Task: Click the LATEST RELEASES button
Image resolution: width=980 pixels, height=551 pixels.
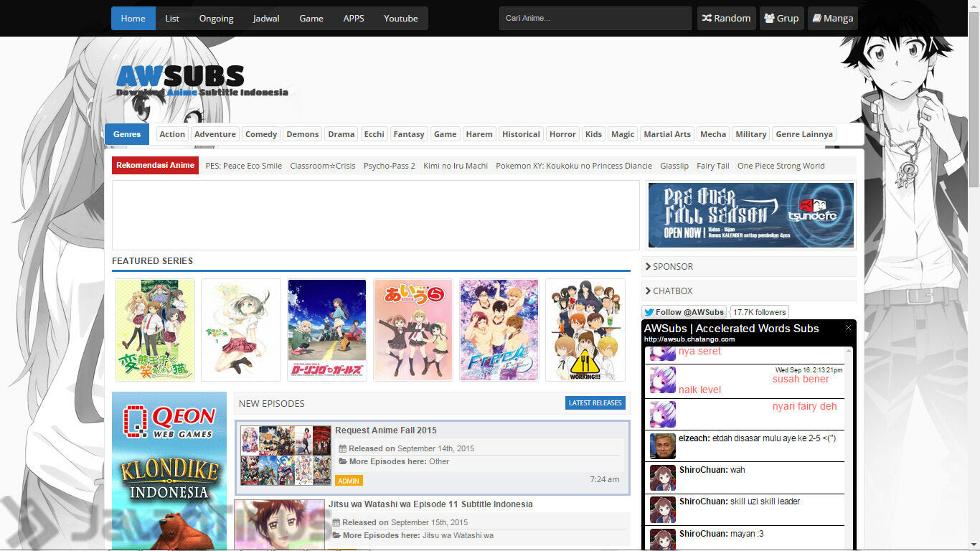Action: coord(595,403)
